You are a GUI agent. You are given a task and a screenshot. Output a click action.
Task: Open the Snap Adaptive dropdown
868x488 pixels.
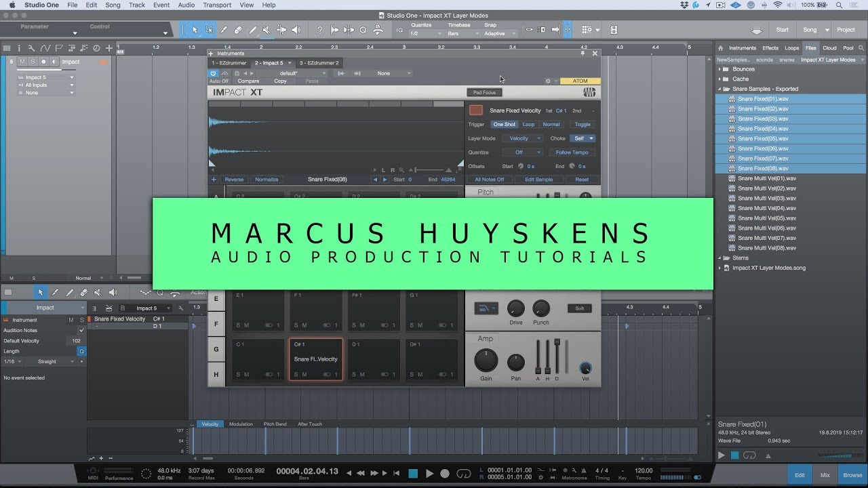click(x=499, y=33)
